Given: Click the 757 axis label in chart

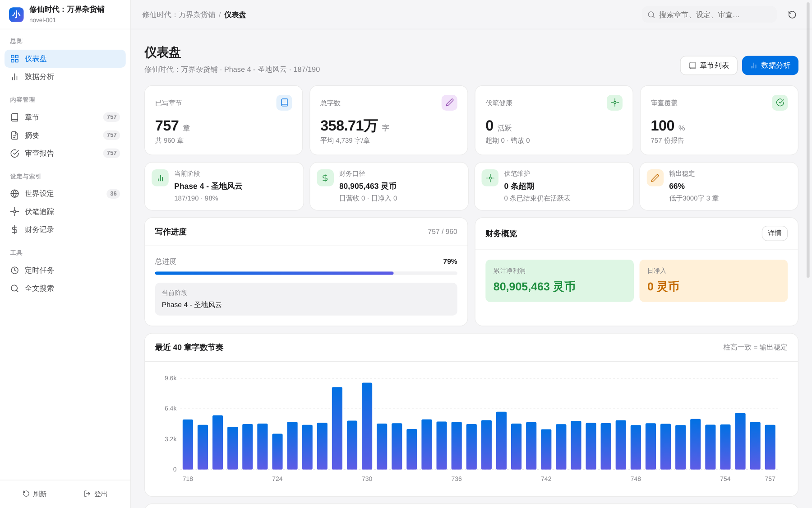Looking at the screenshot, I should click(770, 479).
